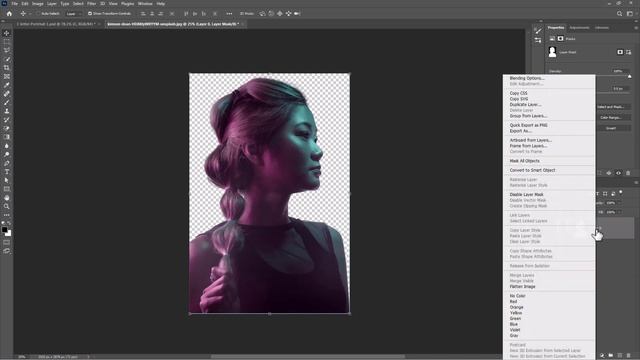Screen dimensions: 640x360
Task: Click the new adjustment layer icon
Action: 602,356
